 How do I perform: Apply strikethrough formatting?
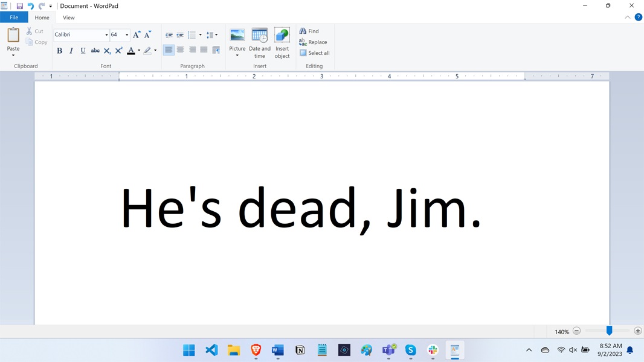[95, 51]
